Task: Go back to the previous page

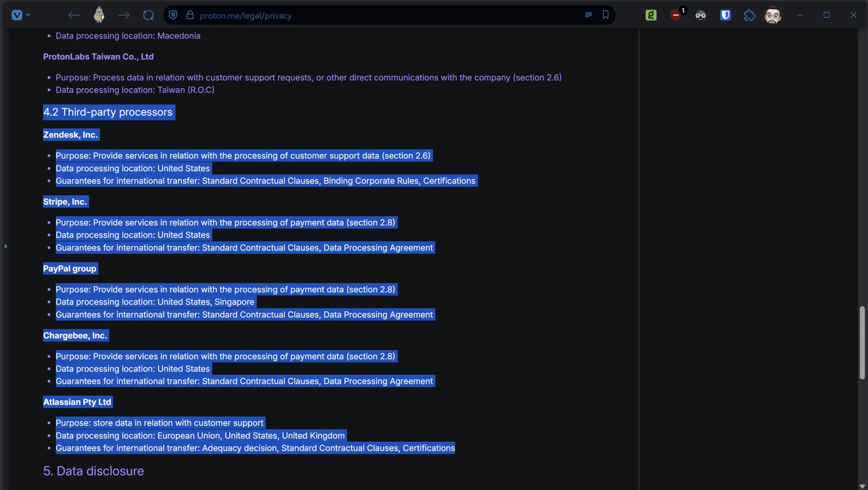Action: 74,15
